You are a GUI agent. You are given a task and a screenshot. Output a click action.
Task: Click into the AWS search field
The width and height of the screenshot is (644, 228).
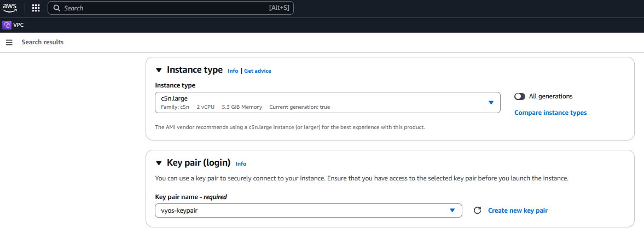[164, 8]
